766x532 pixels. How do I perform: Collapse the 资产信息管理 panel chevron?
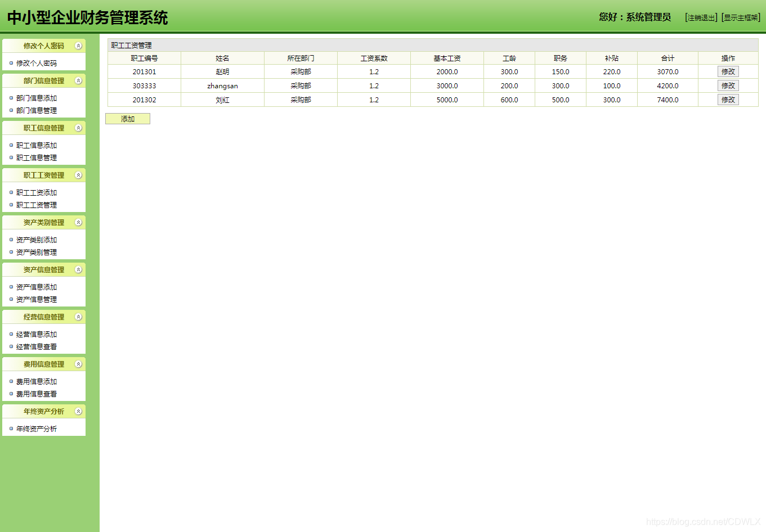click(x=79, y=270)
